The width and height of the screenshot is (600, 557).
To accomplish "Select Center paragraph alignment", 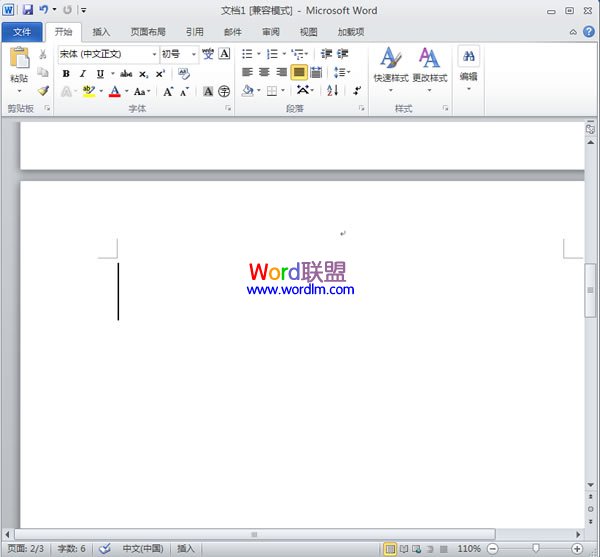I will (264, 72).
